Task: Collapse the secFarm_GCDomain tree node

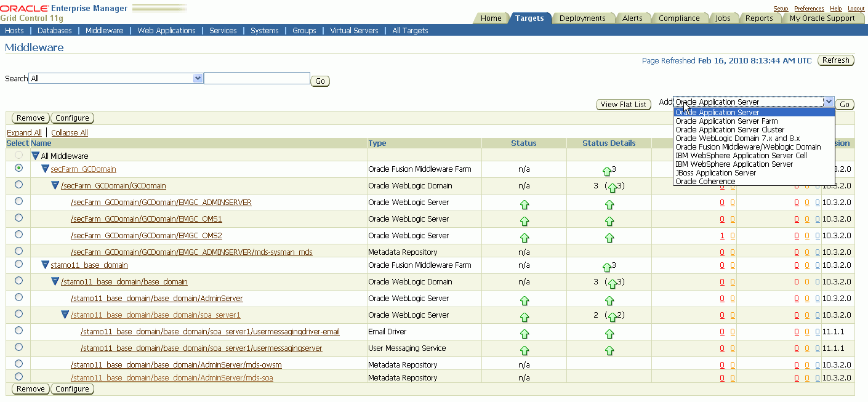Action: (45, 169)
